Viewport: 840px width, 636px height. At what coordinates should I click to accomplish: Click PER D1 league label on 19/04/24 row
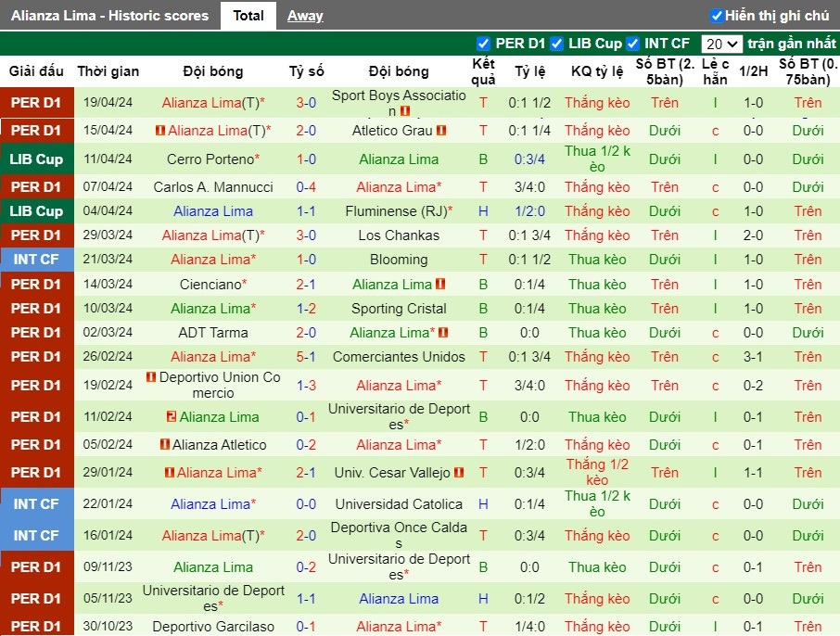click(36, 102)
